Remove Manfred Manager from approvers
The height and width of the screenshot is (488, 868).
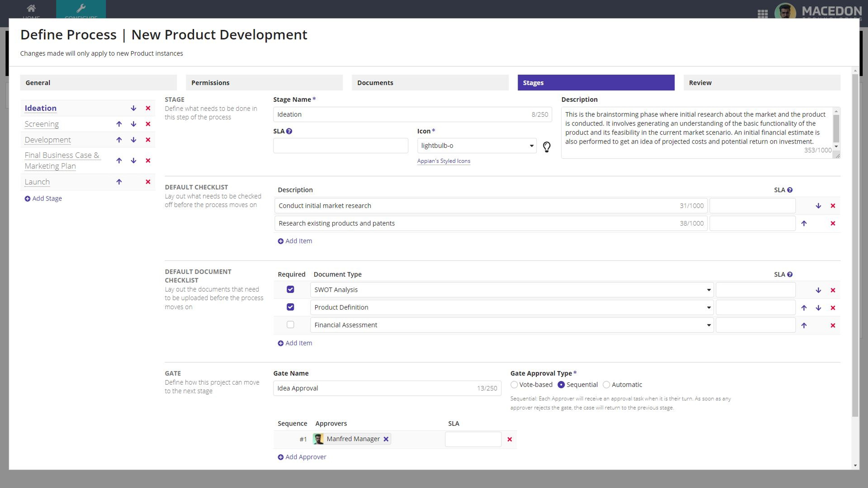(x=386, y=439)
